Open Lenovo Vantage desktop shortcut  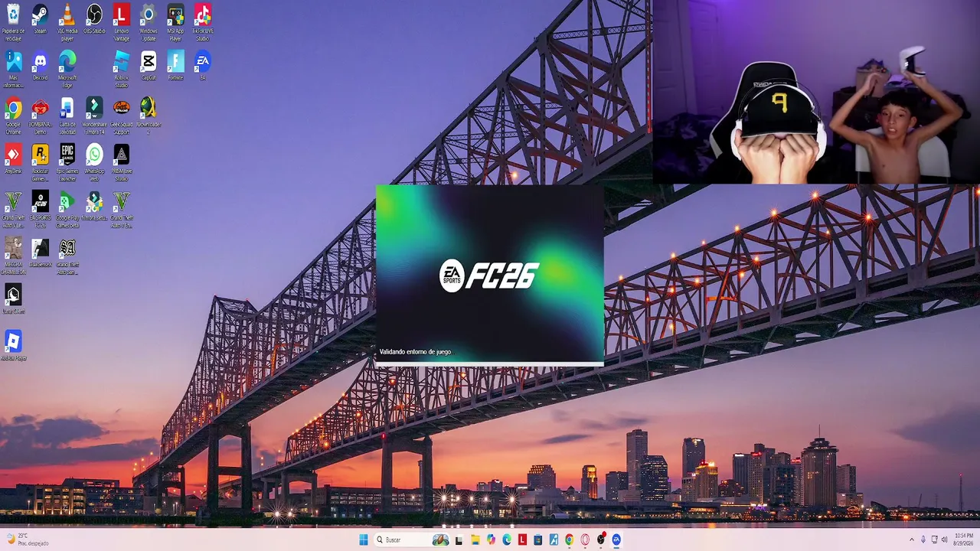121,22
